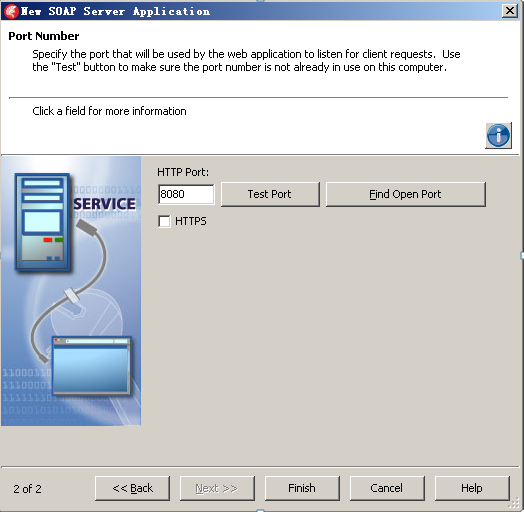Viewport: 524px width, 512px height.
Task: Go to previous step with Back button
Action: pos(132,488)
